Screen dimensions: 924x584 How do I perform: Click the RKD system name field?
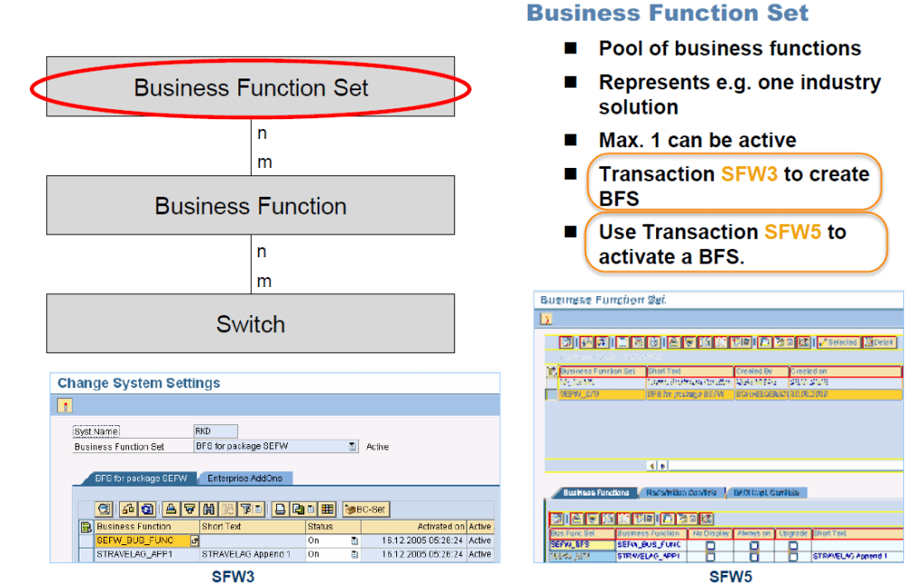tap(215, 431)
